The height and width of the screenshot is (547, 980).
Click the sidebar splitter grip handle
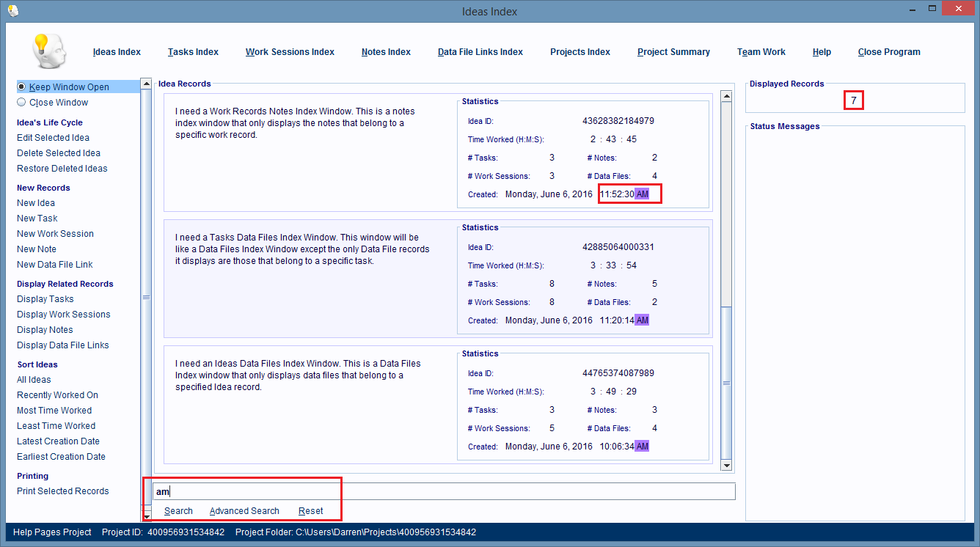click(x=146, y=297)
